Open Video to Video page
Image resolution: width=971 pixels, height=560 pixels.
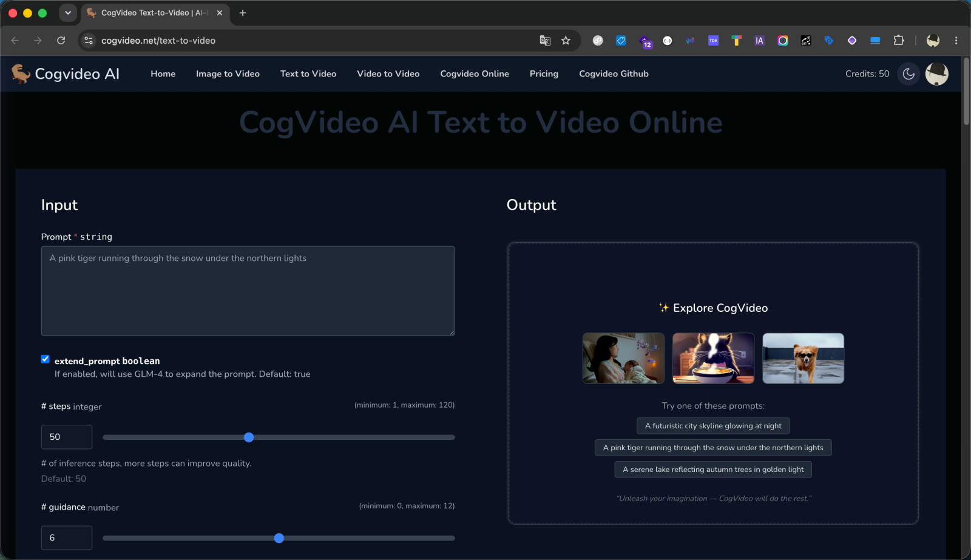point(388,74)
